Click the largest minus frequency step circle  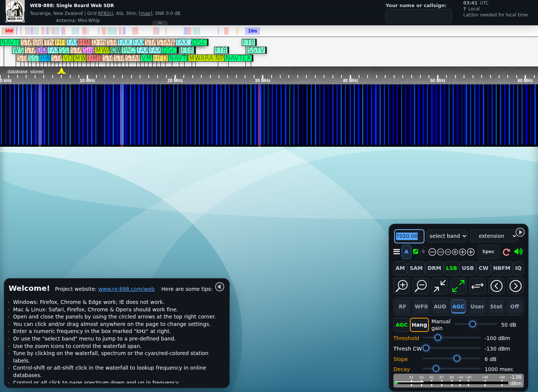432,252
